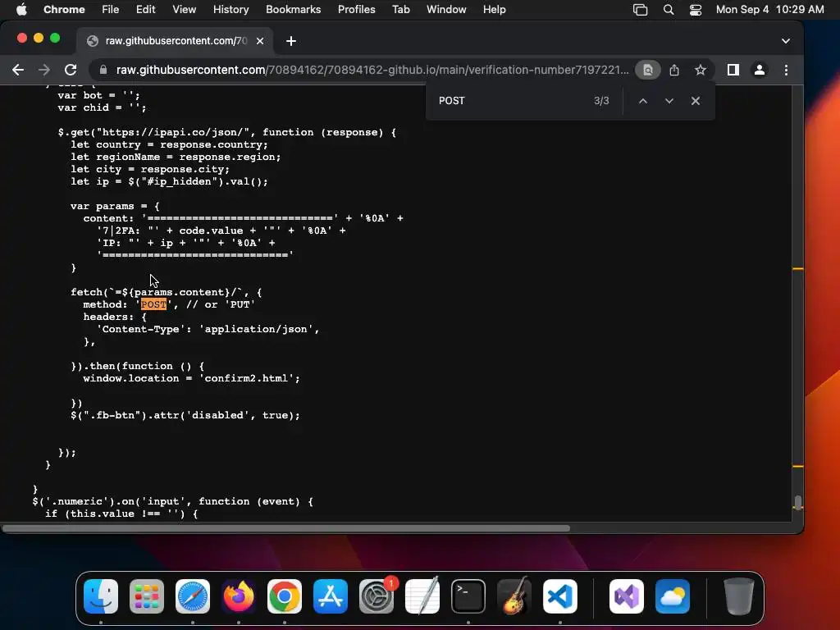Open Finder from the Dock
Screen dimensions: 840x630
[x=101, y=596]
